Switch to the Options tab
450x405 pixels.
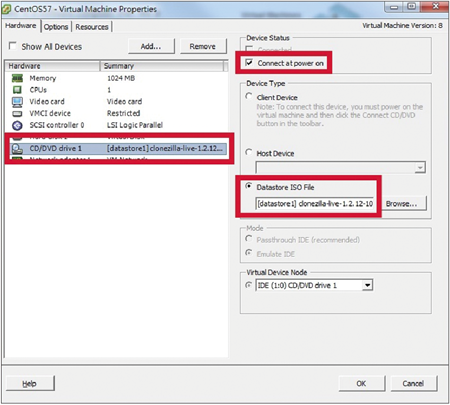[56, 27]
